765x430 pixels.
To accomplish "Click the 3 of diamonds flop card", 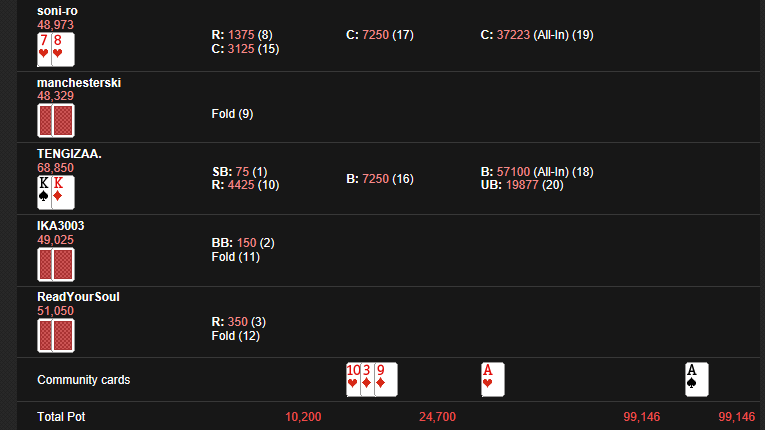I will pos(367,379).
